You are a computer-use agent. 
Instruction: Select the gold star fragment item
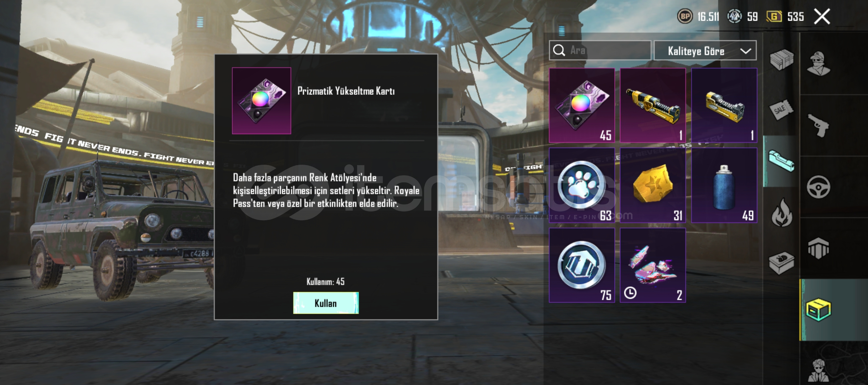click(653, 185)
